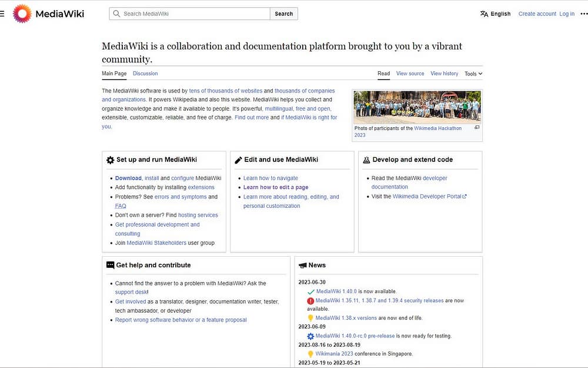Image resolution: width=588 pixels, height=368 pixels.
Task: Click the Create account link
Action: [537, 14]
